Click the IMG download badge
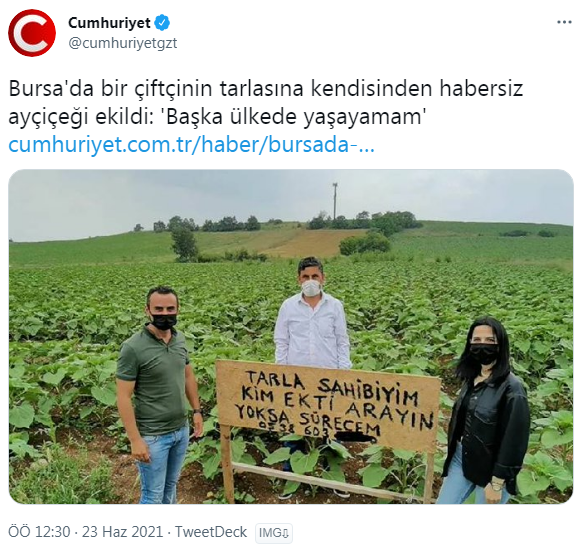Screen dimensions: 584x551 click(x=274, y=533)
